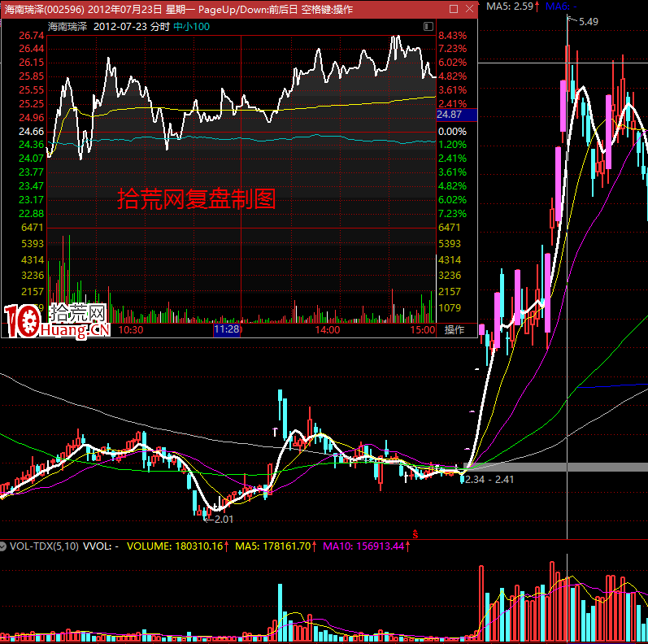The image size is (648, 644).
Task: Click the 2.01 low price annotation
Action: click(224, 519)
